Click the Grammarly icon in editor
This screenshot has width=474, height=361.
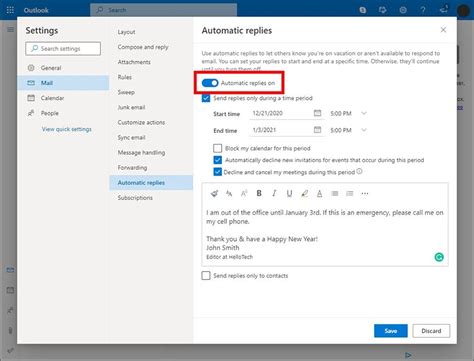[439, 257]
